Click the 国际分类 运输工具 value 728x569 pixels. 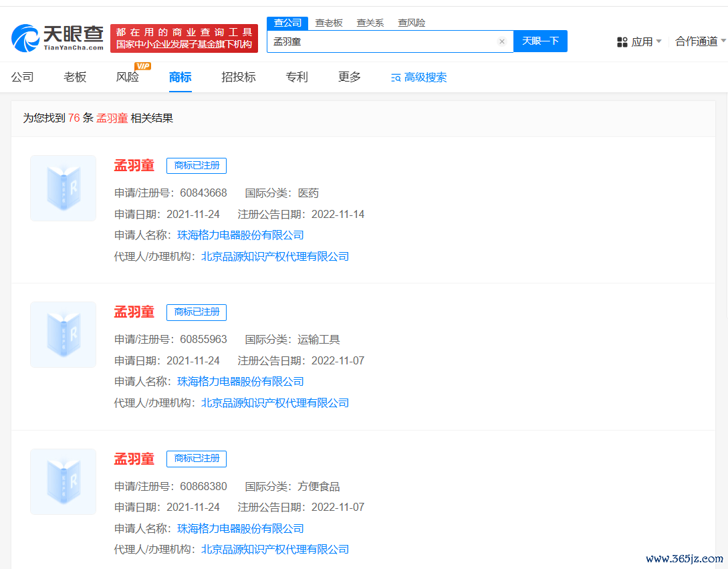(x=318, y=340)
